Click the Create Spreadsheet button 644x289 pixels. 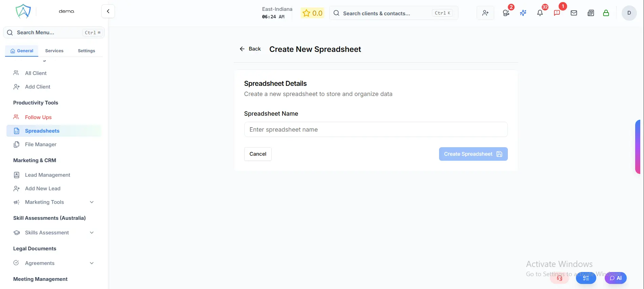tap(473, 154)
